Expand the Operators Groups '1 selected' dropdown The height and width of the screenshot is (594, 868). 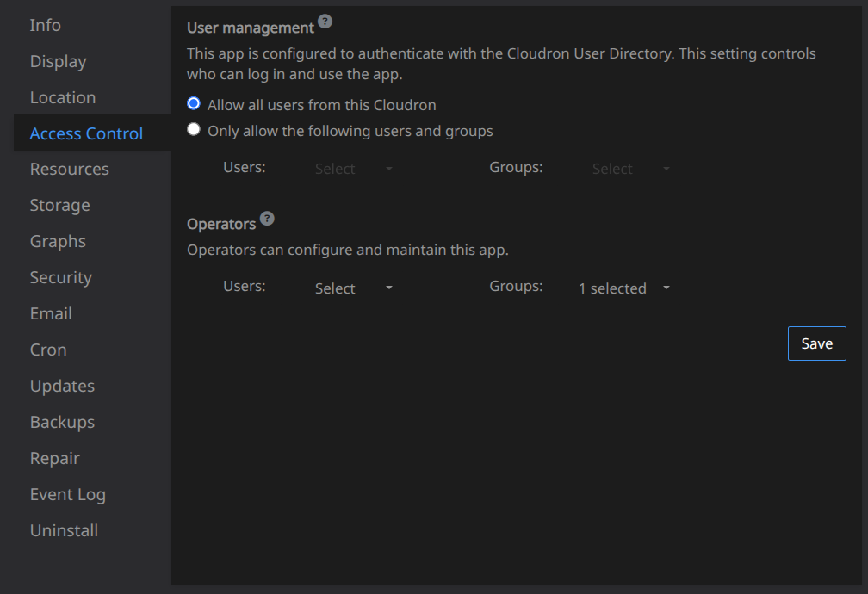click(x=623, y=288)
